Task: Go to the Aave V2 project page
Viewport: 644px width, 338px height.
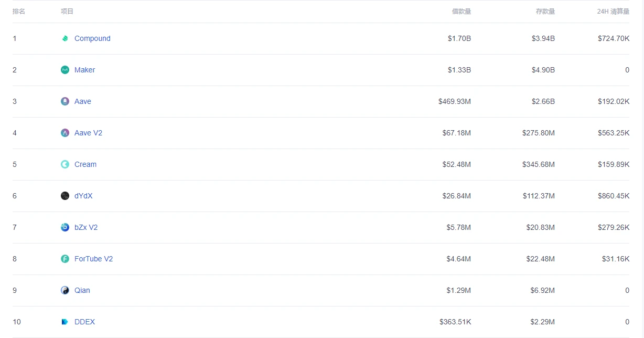Action: (88, 133)
